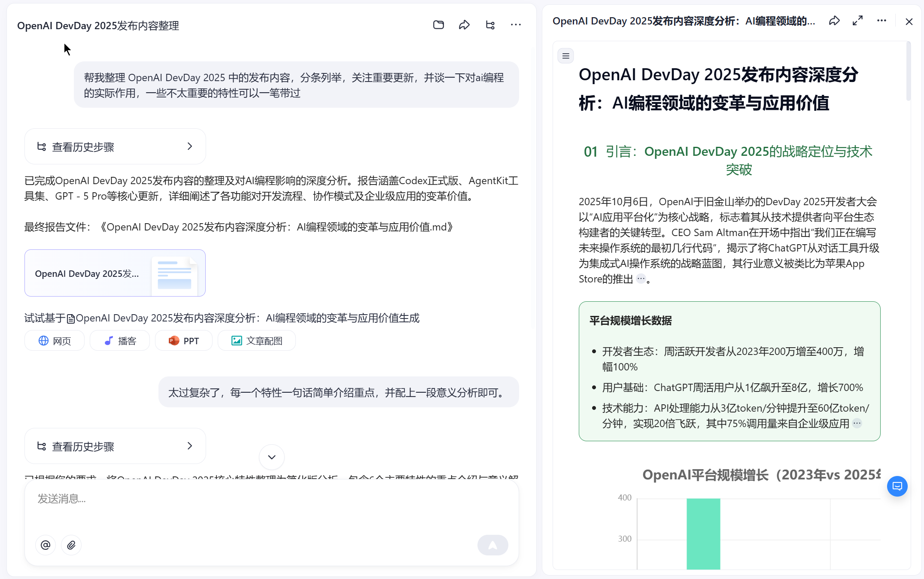Click the attachment paperclip icon

coord(71,545)
